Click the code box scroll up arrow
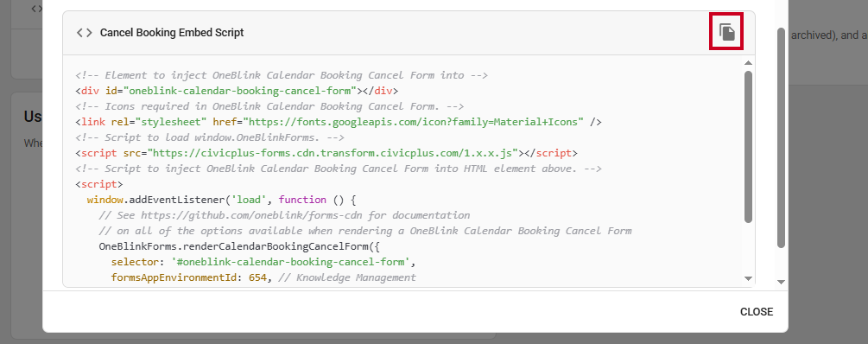868x344 pixels. pyautogui.click(x=748, y=62)
